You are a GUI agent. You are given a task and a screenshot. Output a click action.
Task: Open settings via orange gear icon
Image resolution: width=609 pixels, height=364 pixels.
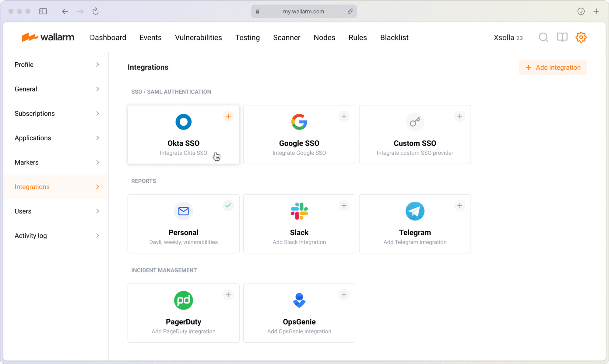(x=581, y=37)
